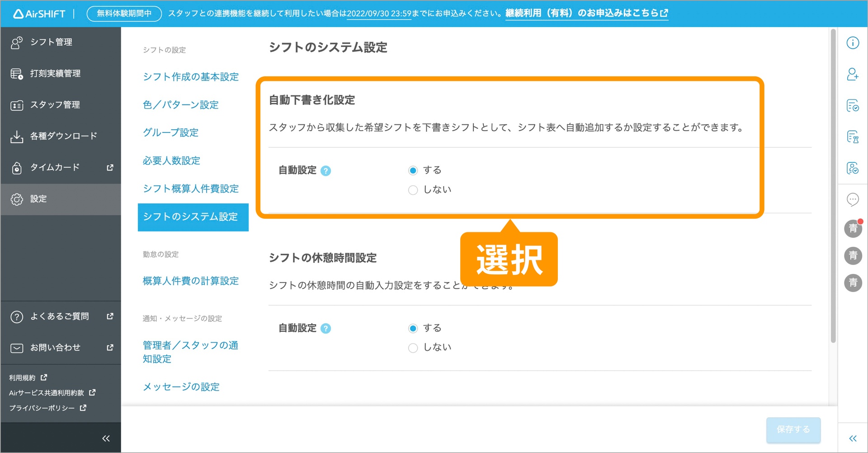Select the 設定 gear settings icon
Viewport: 868px width, 453px height.
click(x=16, y=199)
